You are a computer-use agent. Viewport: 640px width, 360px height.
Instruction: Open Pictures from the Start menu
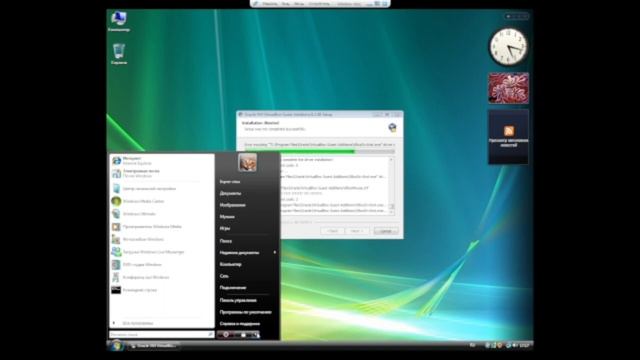point(232,205)
